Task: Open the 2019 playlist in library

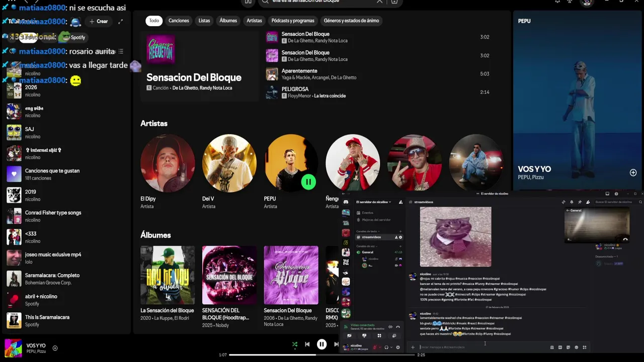Action: pyautogui.click(x=65, y=195)
